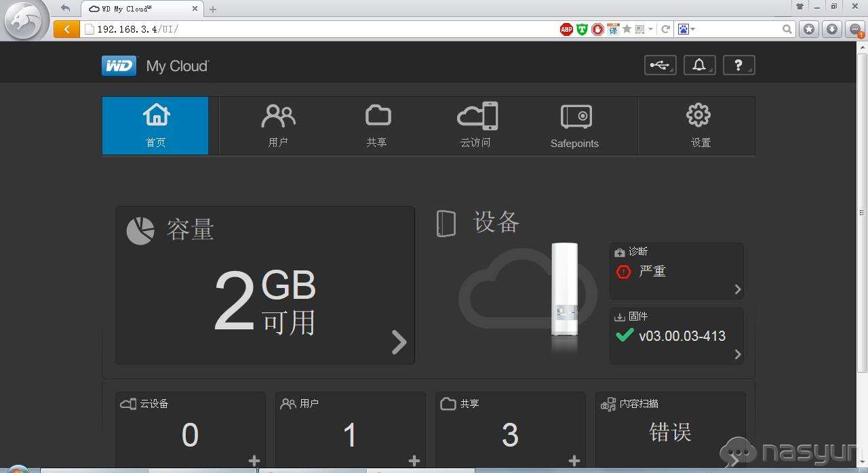Viewport: 868px width, 473px height.
Task: Open the browser skin shirt icon
Action: pos(800,6)
